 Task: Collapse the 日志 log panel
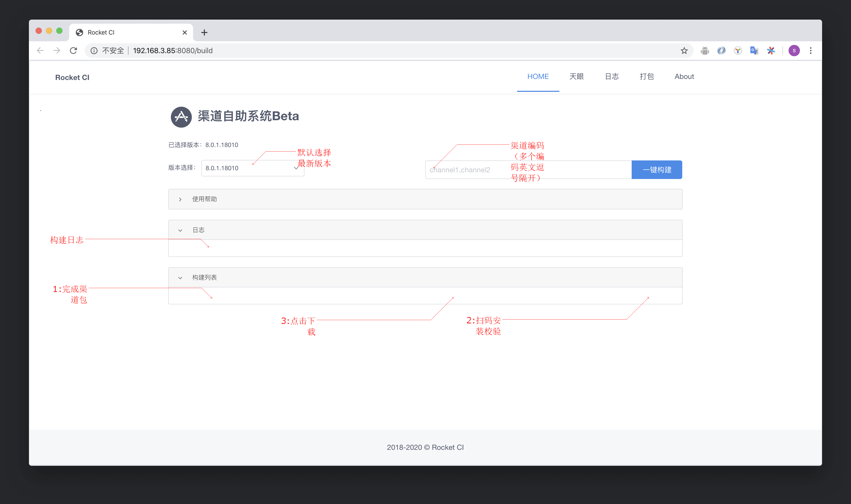198,230
